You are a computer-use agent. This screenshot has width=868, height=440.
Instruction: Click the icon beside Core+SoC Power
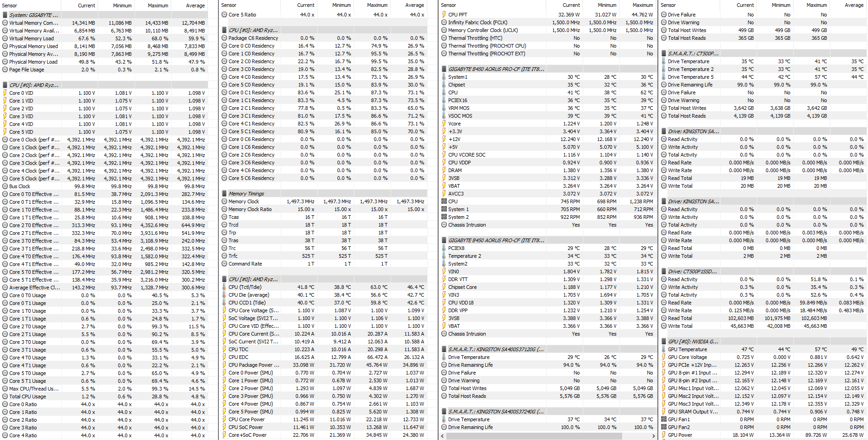(x=224, y=435)
